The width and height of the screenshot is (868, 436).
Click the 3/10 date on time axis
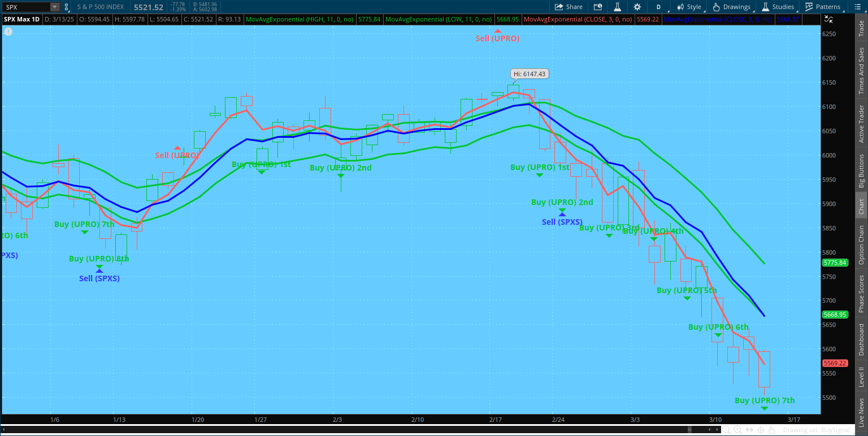[715, 420]
